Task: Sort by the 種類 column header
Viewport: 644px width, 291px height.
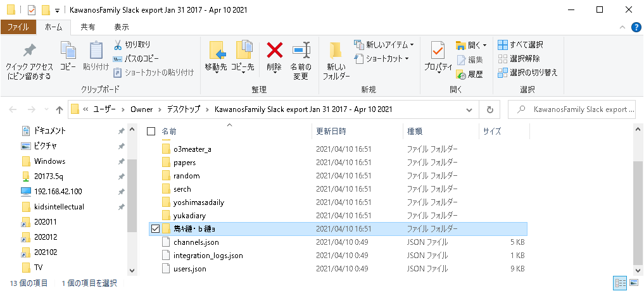Action: pyautogui.click(x=414, y=132)
